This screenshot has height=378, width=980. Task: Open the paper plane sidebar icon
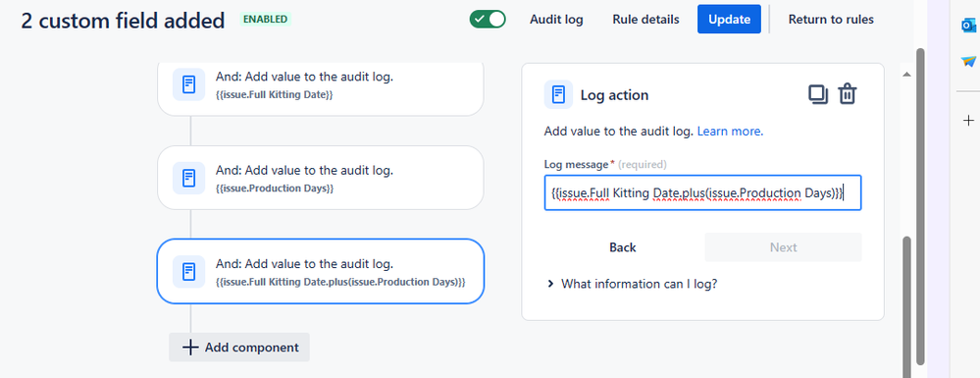[x=968, y=61]
